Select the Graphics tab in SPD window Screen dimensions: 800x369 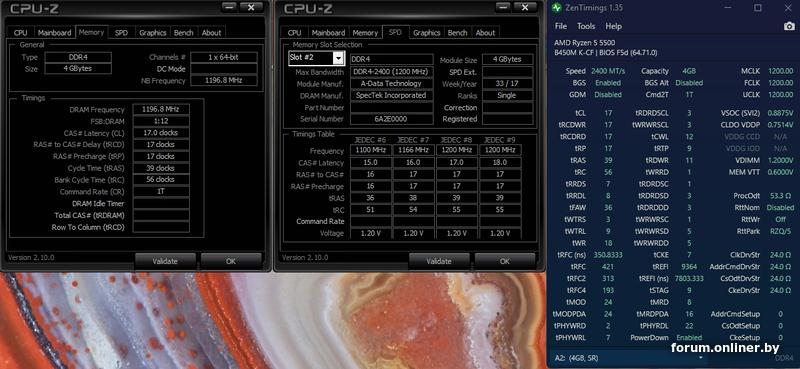click(x=426, y=33)
